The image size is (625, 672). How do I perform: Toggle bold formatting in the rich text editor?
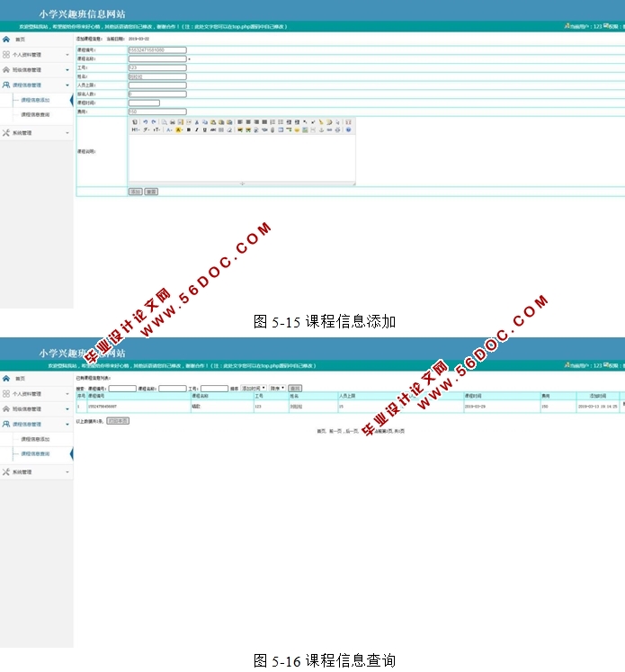tap(188, 130)
